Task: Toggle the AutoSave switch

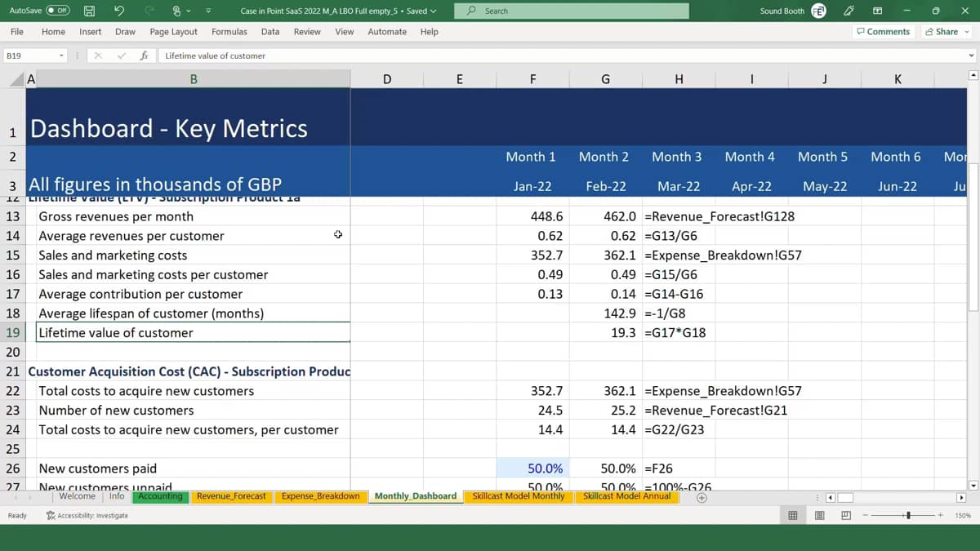Action: tap(57, 11)
